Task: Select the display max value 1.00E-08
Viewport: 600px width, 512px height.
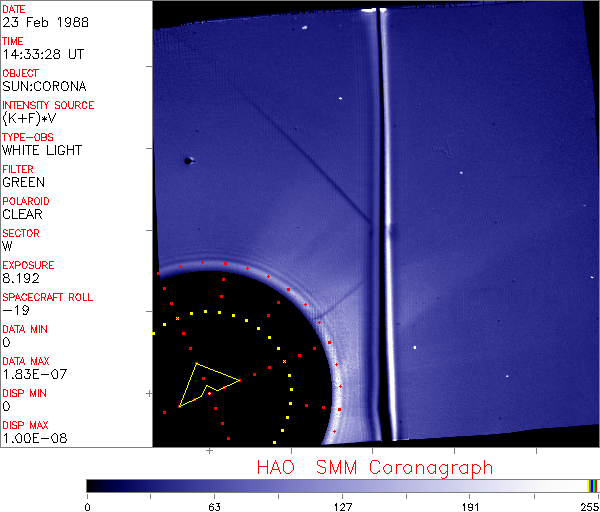Action: point(35,438)
